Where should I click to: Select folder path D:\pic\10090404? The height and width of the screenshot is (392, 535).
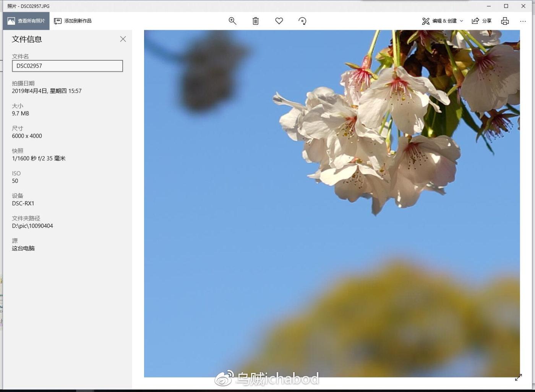[32, 226]
